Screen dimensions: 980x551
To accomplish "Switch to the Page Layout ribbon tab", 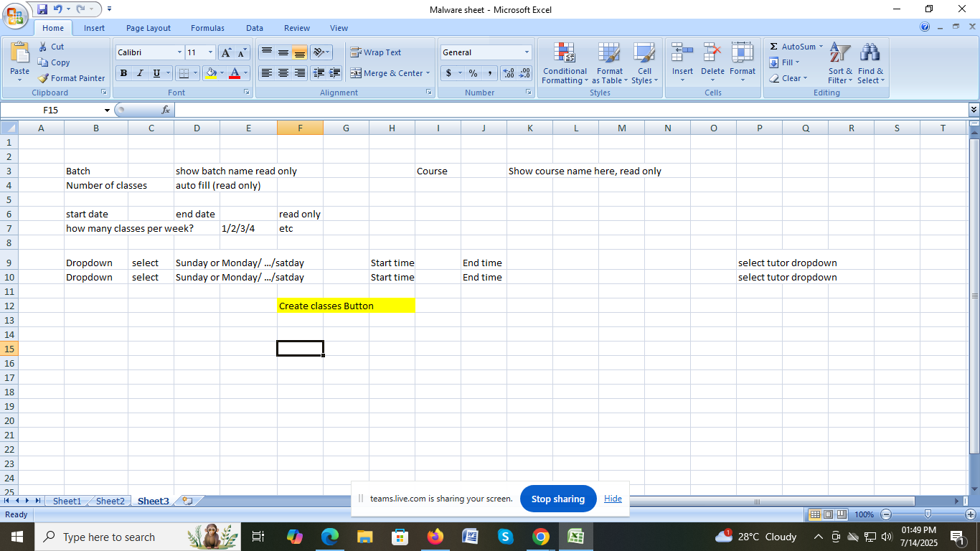I will tap(148, 28).
